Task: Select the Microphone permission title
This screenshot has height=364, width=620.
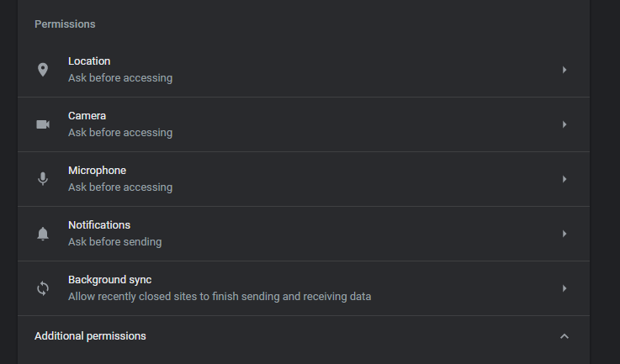Action: [x=97, y=171]
